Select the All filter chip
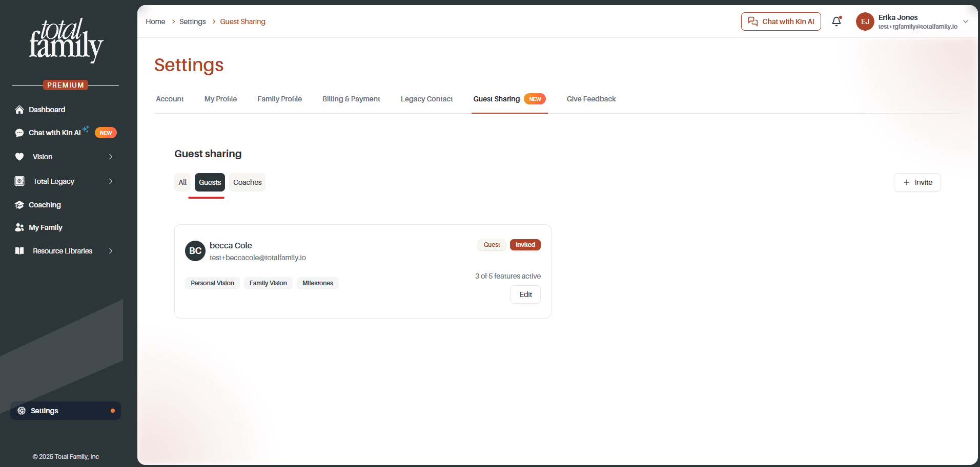 [182, 182]
